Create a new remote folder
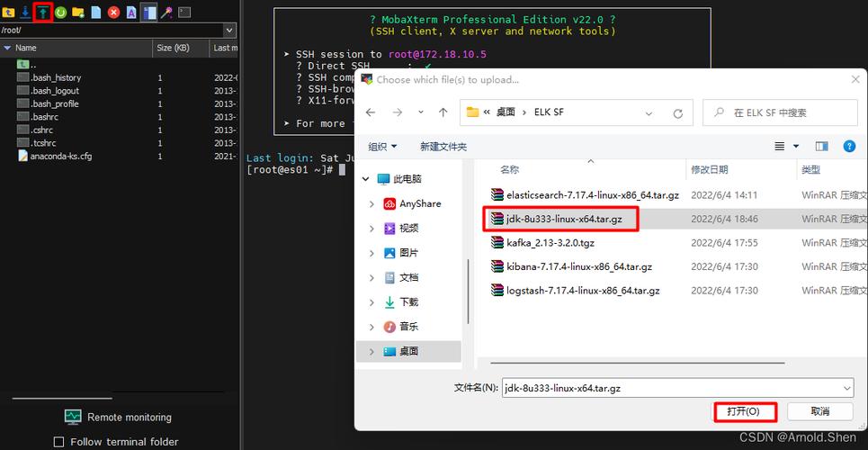Image resolution: width=868 pixels, height=450 pixels. [x=78, y=13]
